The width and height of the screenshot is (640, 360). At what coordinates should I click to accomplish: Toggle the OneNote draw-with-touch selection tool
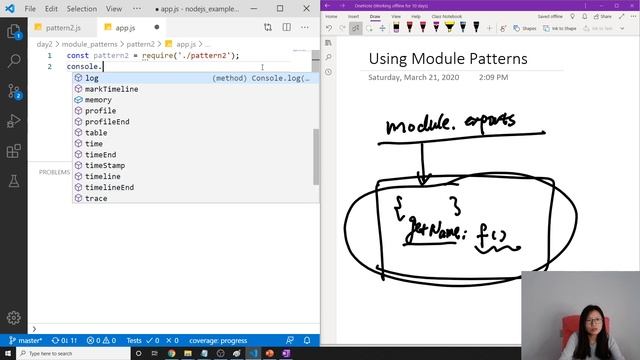tap(356, 28)
